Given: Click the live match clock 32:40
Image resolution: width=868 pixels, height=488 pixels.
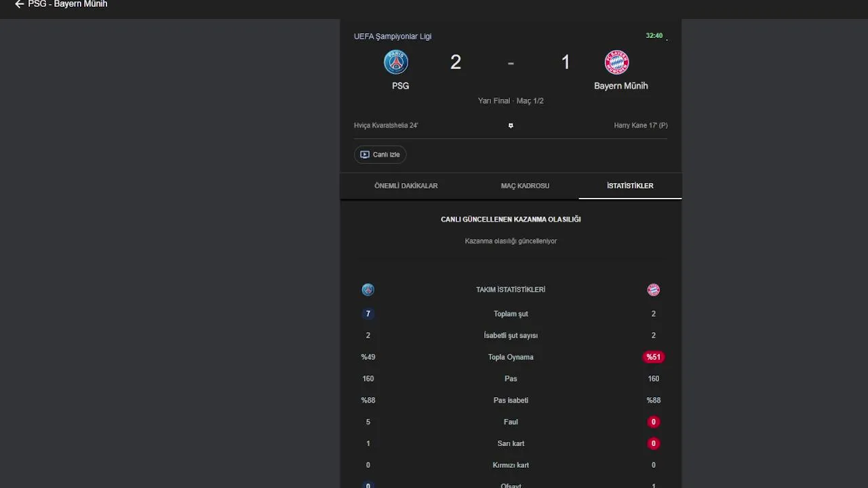Looking at the screenshot, I should tap(654, 36).
